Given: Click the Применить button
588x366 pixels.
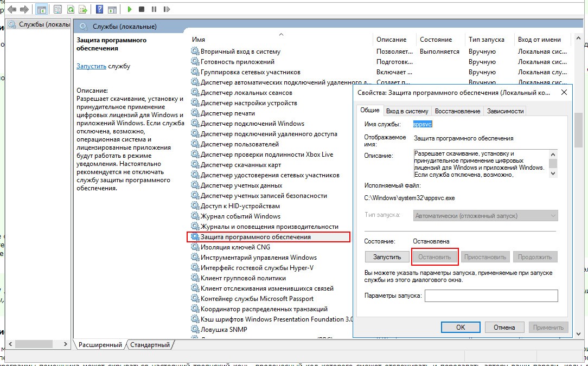Looking at the screenshot, I should [x=548, y=327].
